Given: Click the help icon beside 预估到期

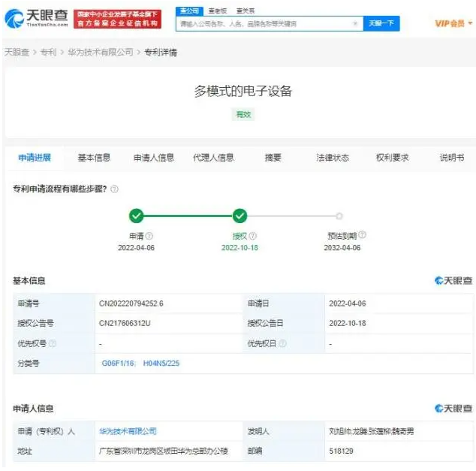Looking at the screenshot, I should (x=362, y=234).
